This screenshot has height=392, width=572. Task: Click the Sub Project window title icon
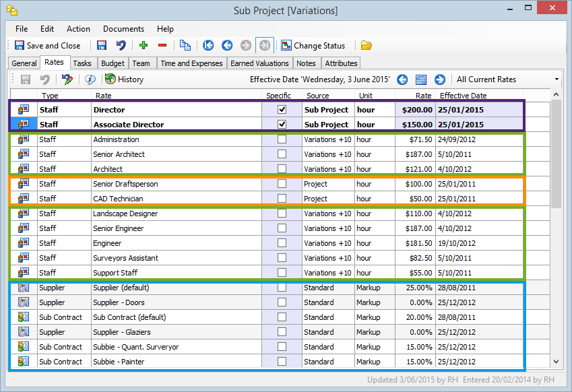(12, 10)
